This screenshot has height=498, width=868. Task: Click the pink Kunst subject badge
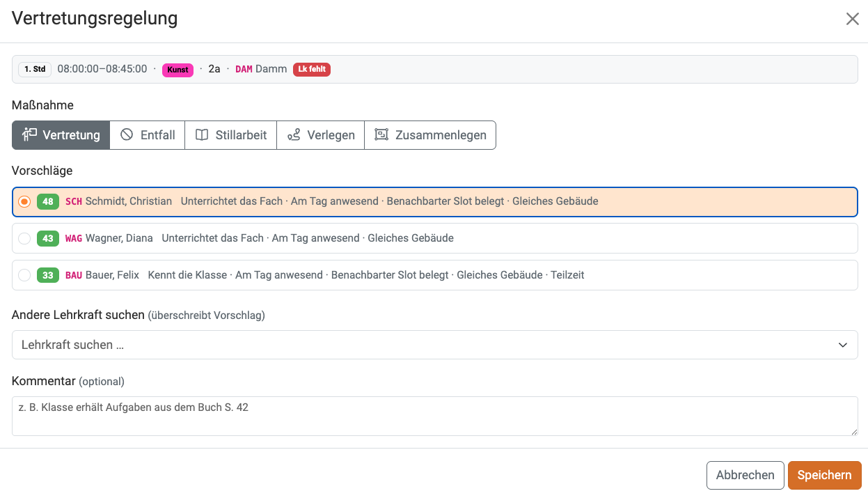click(x=178, y=70)
